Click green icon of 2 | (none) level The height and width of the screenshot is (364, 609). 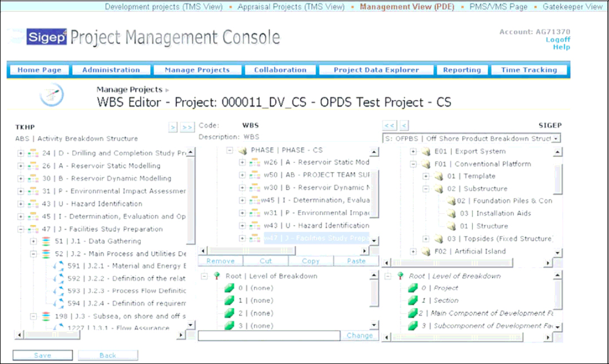[230, 313]
